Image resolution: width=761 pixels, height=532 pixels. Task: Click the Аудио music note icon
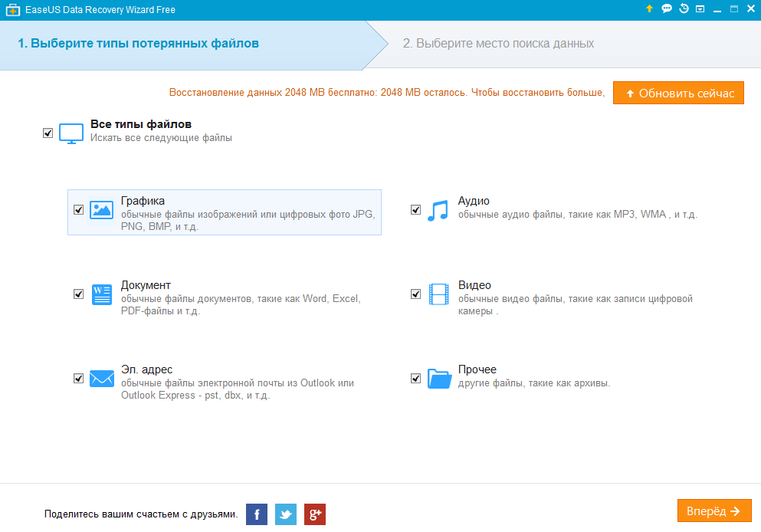438,211
